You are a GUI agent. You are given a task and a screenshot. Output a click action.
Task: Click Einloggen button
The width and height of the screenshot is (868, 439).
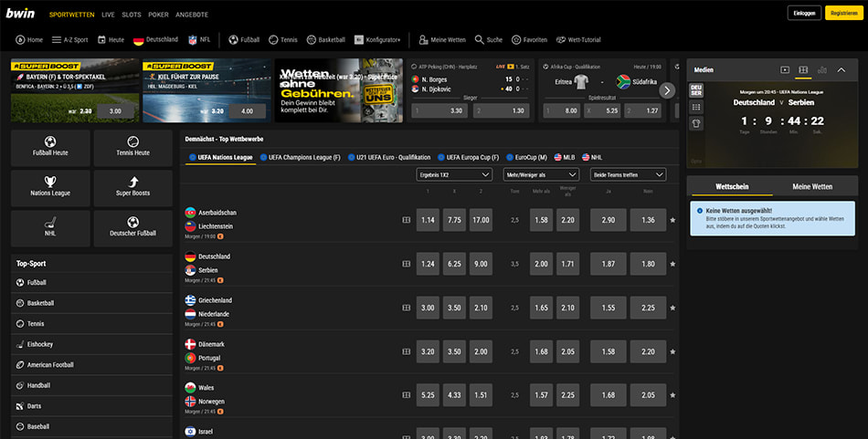coord(804,14)
